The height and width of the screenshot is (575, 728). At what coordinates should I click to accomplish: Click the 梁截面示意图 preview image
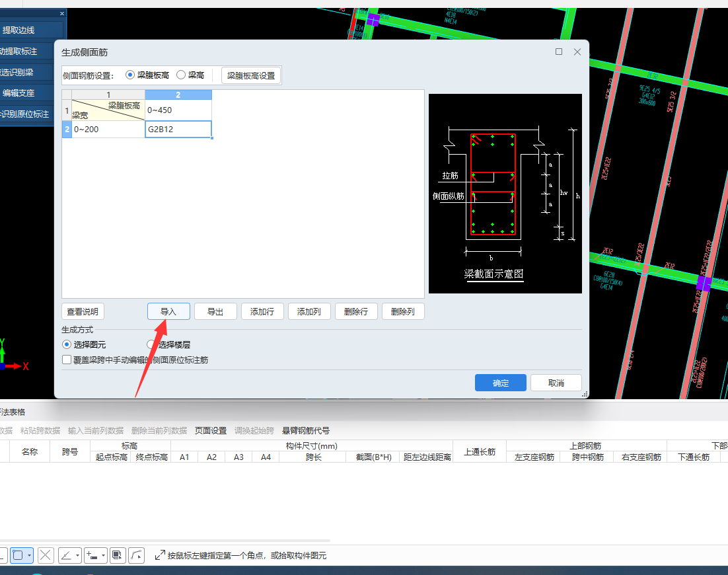[505, 193]
